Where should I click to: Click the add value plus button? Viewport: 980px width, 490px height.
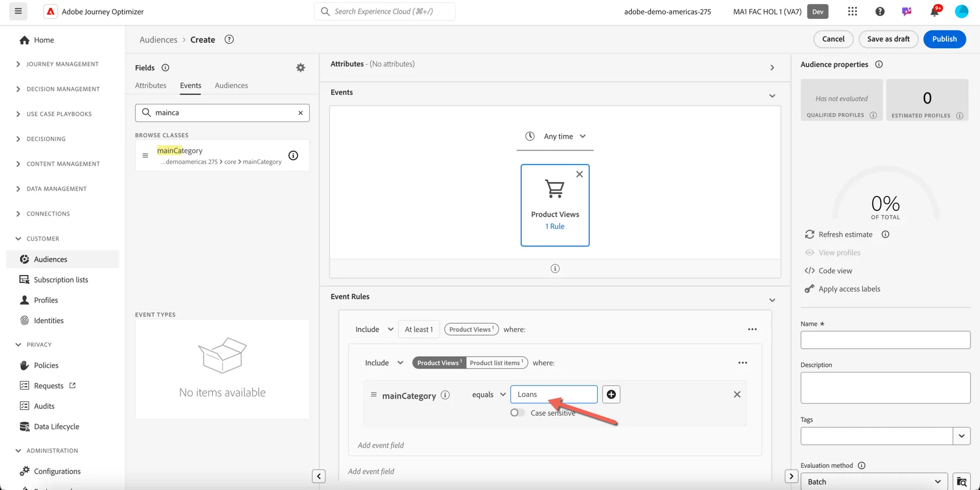611,394
